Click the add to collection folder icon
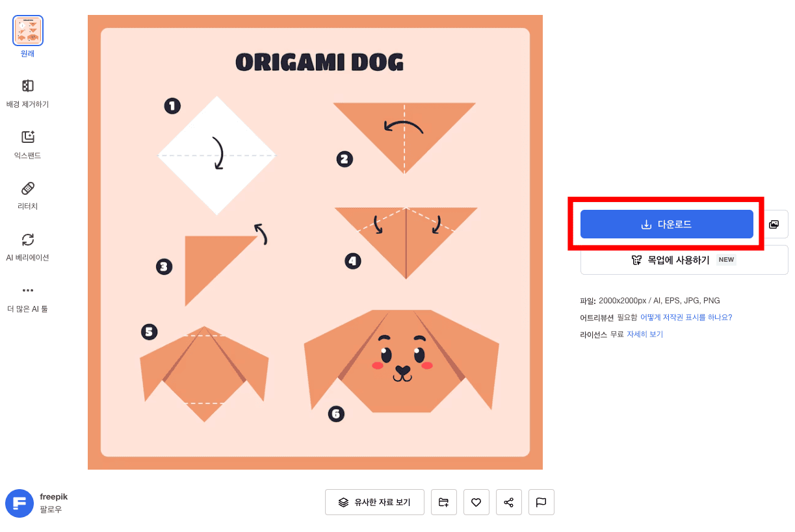The image size is (795, 532). pos(444,502)
